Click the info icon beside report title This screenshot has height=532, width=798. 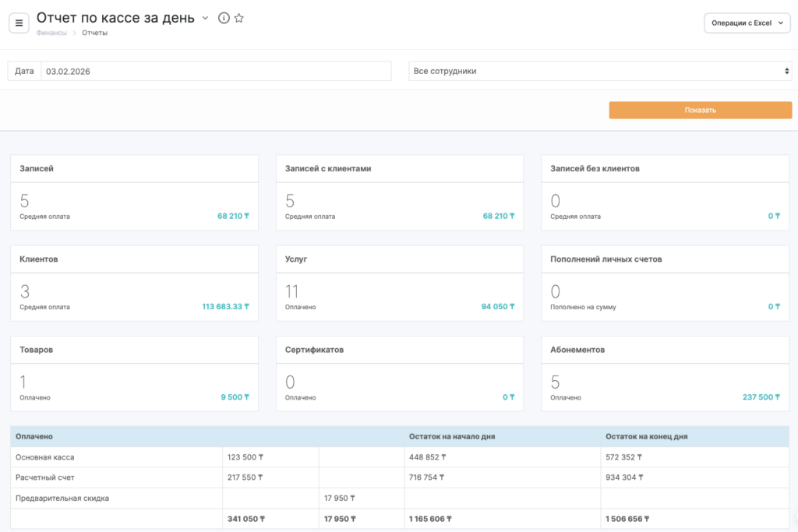pyautogui.click(x=224, y=18)
